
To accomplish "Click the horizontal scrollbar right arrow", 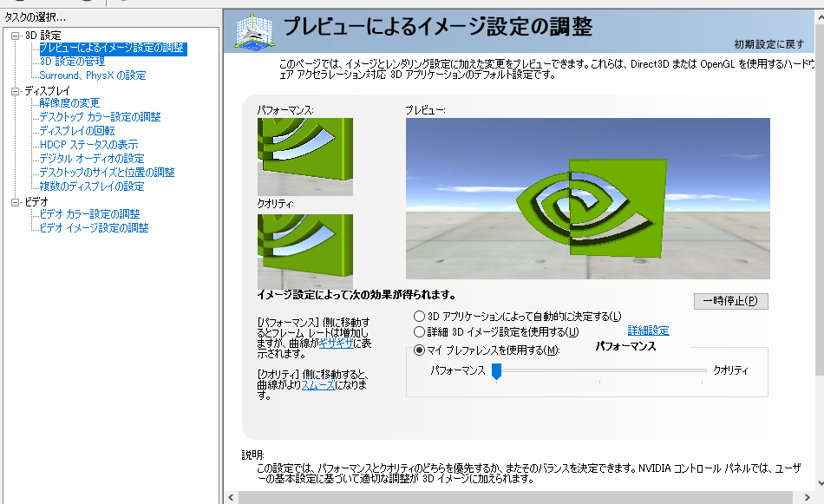I will [808, 498].
